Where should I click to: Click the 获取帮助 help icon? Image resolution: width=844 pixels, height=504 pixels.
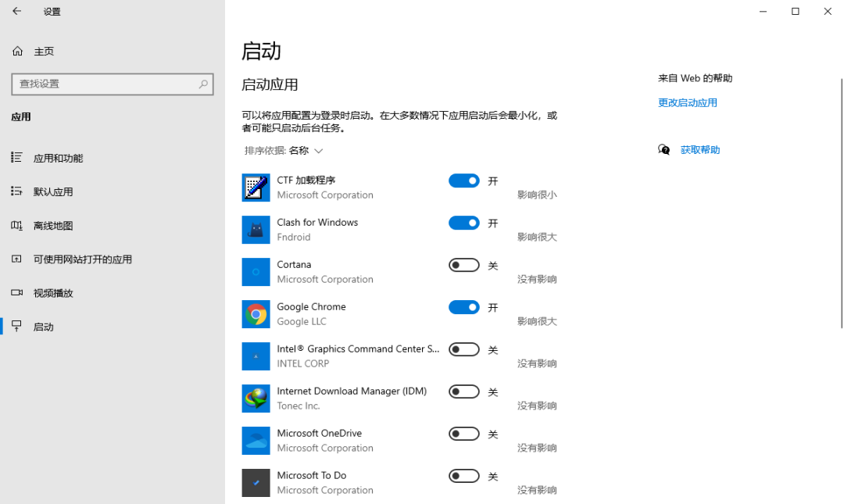[x=663, y=149]
